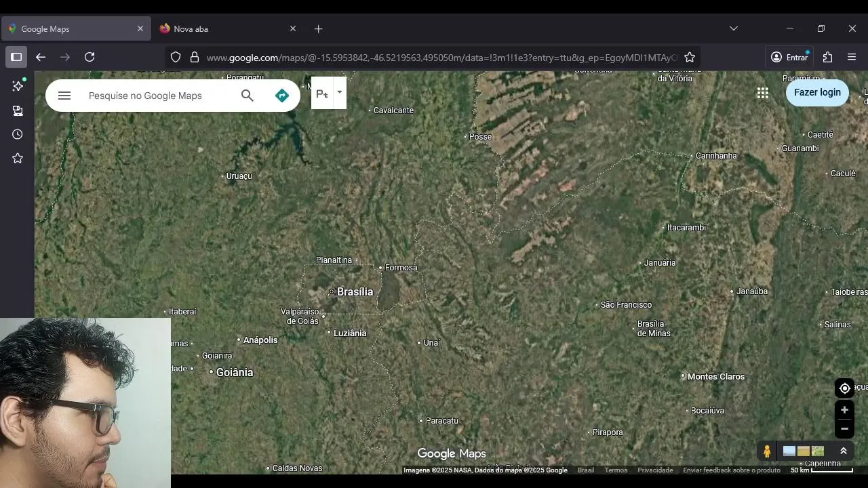Click the 'Bocaiúva' map label

click(x=708, y=410)
